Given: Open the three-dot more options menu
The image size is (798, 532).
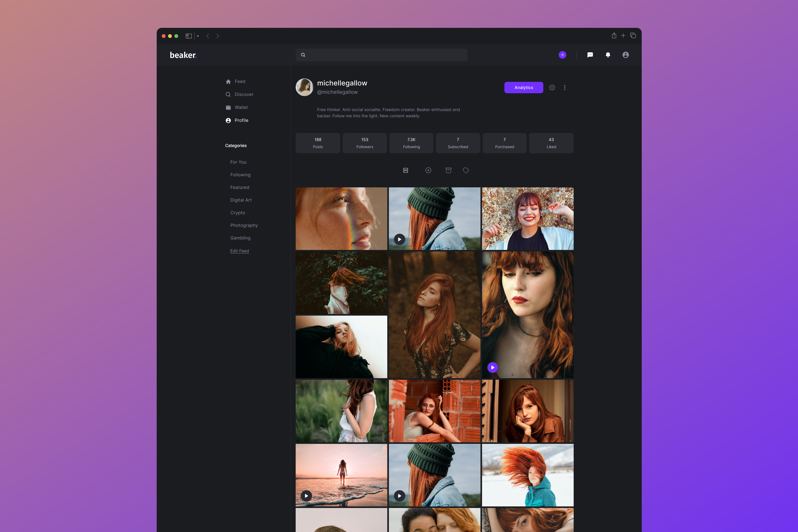Looking at the screenshot, I should point(565,87).
